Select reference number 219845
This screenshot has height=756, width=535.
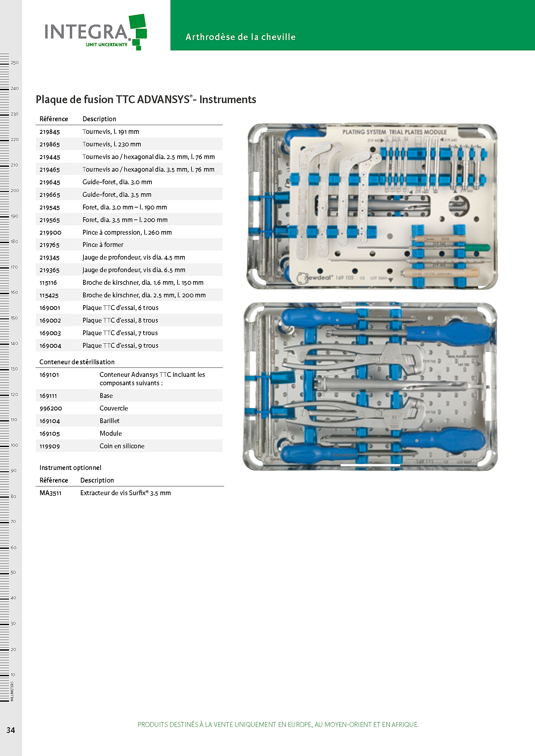pos(50,132)
